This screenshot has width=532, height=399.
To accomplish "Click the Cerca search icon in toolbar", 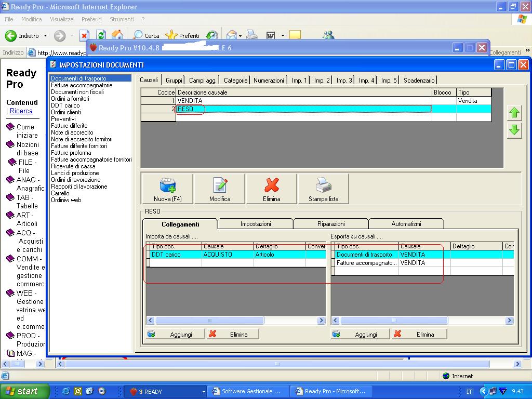I will pyautogui.click(x=138, y=35).
